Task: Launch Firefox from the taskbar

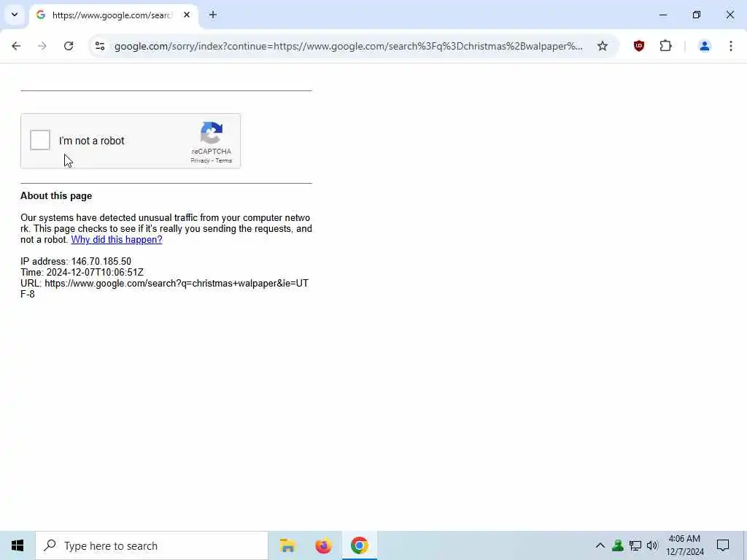Action: [x=323, y=545]
